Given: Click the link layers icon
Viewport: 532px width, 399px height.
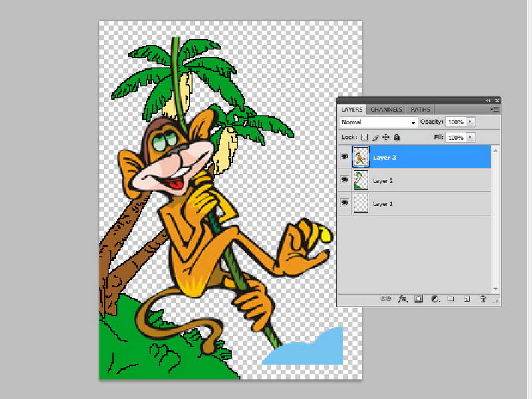Looking at the screenshot, I should point(386,299).
